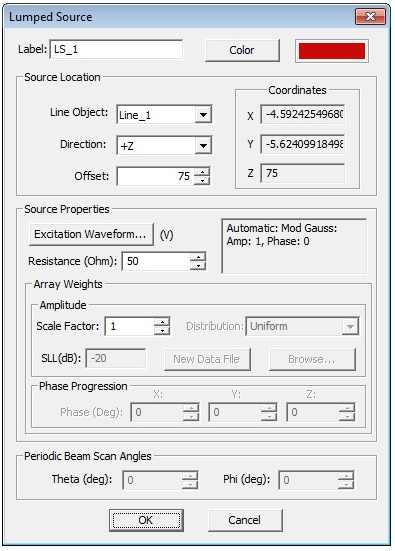Increase Resistance with the up spinner
Viewport: 395px width, 551px height.
click(198, 257)
